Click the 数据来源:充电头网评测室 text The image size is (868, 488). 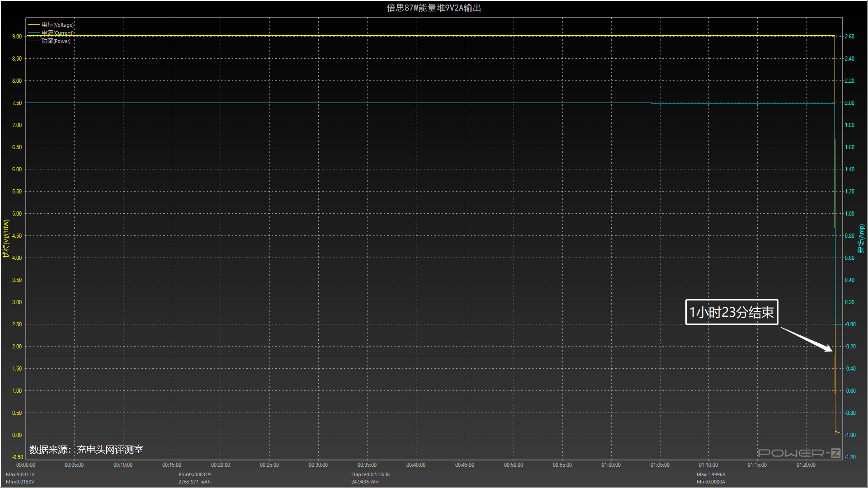point(86,450)
